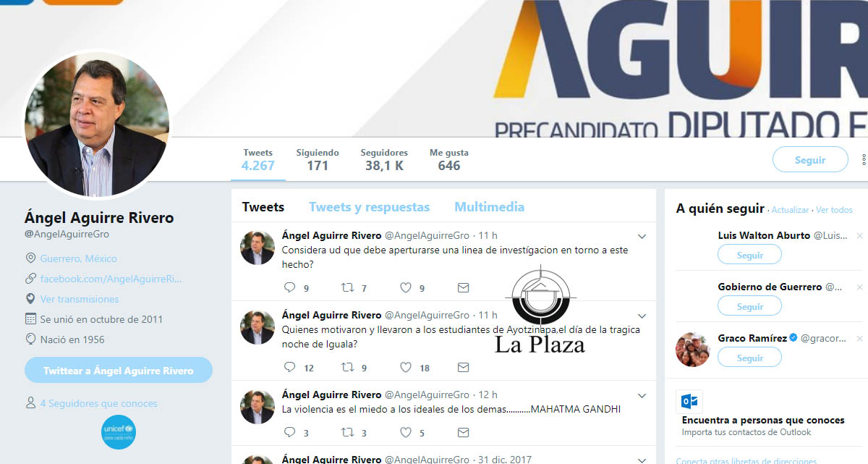The height and width of the screenshot is (464, 868).
Task: Expand options chevron on the Gandhi tweet
Action: click(642, 395)
